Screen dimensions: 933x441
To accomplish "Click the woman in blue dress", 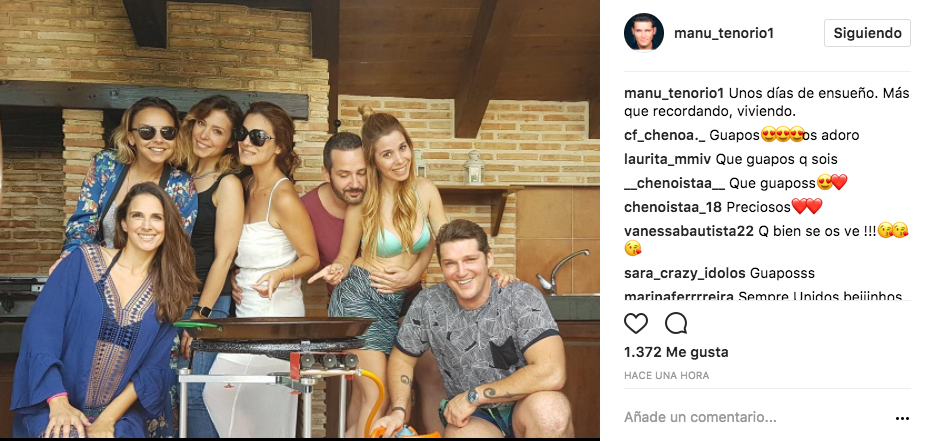I will pyautogui.click(x=101, y=315).
